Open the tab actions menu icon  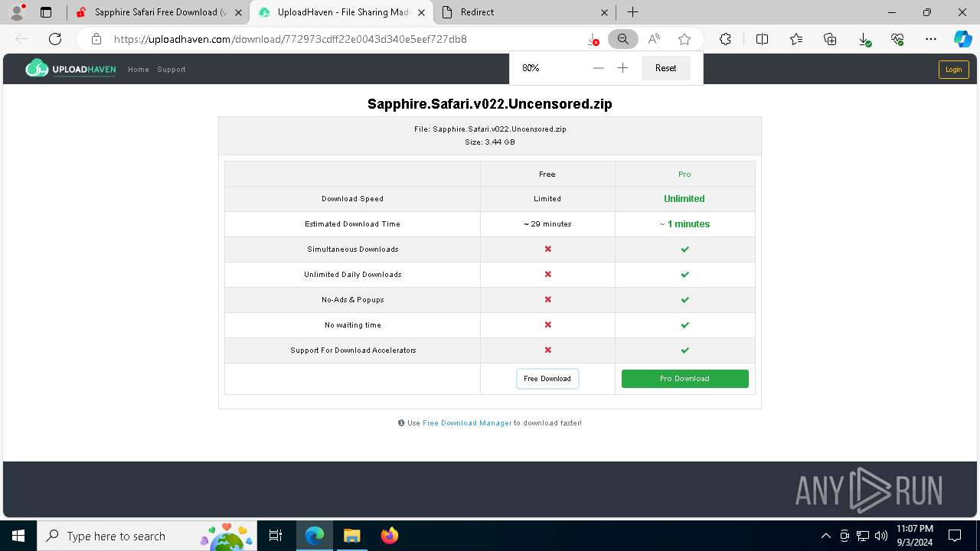[46, 12]
